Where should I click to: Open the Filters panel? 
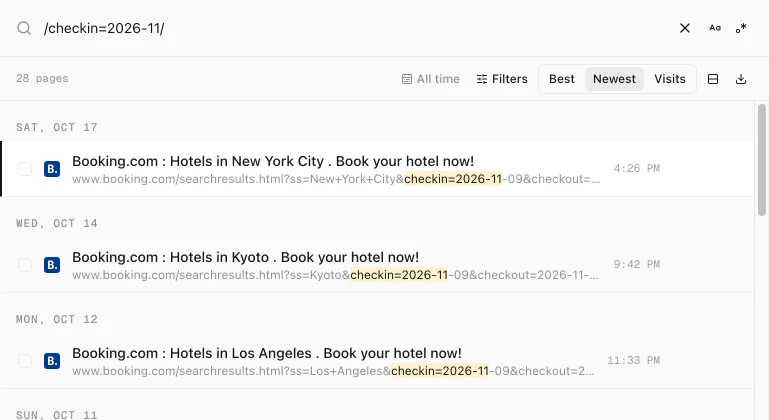coord(502,79)
